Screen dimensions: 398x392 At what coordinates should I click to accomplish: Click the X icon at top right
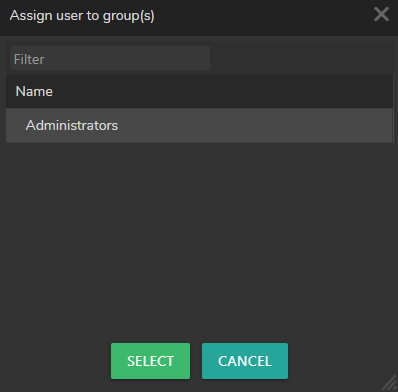point(381,14)
